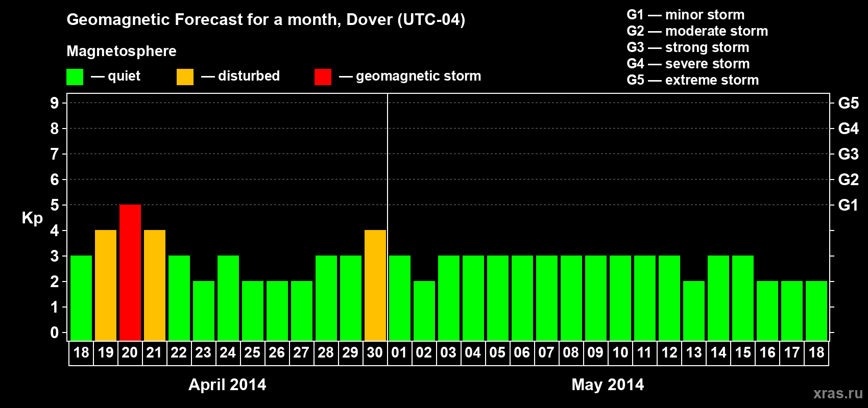
Task: Click the date label 23 on axis
Action: tap(203, 352)
